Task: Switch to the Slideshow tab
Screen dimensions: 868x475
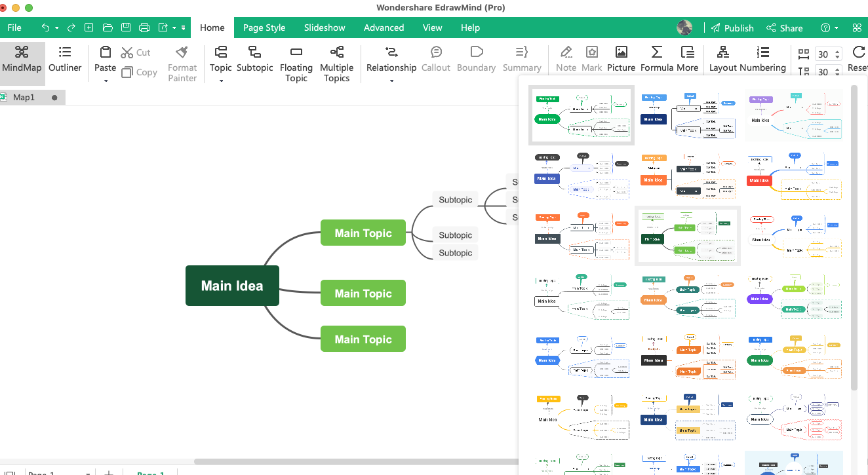Action: pos(325,28)
